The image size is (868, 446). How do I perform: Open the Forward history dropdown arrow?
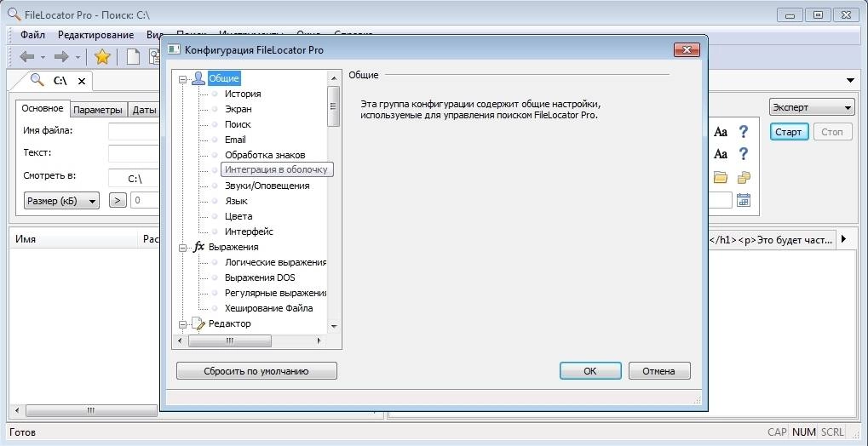pos(78,57)
